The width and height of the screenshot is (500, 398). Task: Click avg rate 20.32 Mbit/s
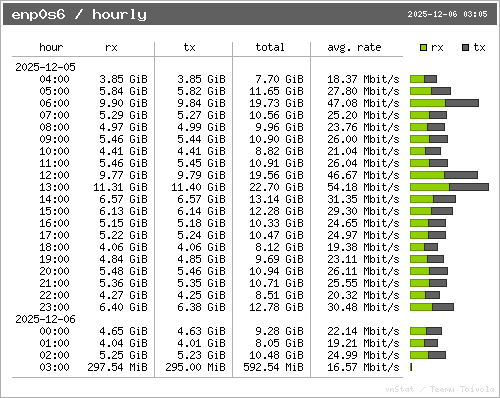pyautogui.click(x=363, y=295)
